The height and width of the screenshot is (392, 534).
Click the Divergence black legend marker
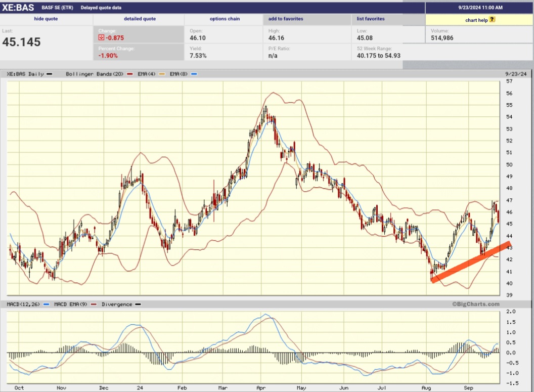click(138, 304)
